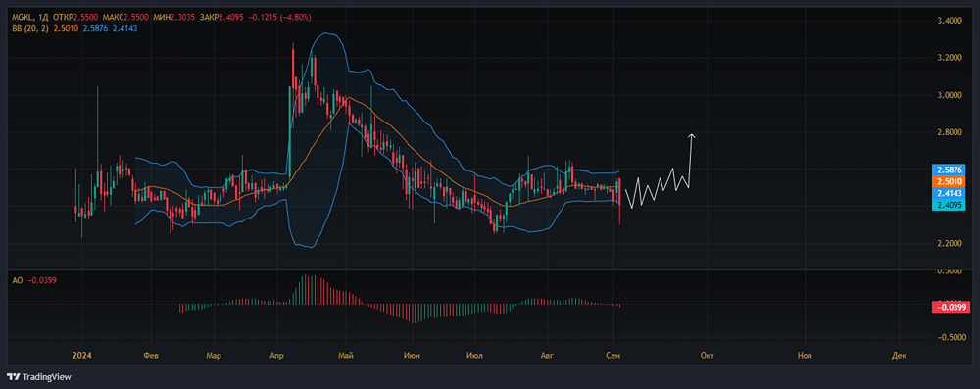Image resolution: width=980 pixels, height=389 pixels.
Task: Click the teal 2.4095 last price tag
Action: click(x=948, y=205)
